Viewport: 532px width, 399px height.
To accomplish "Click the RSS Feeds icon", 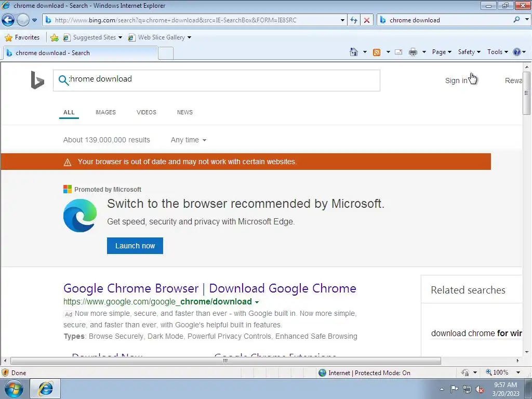I will coord(377,52).
